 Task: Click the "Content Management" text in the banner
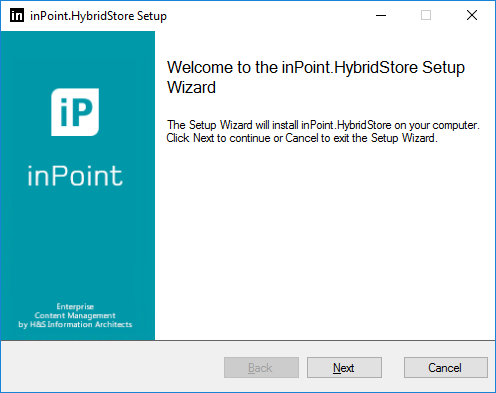[x=75, y=315]
